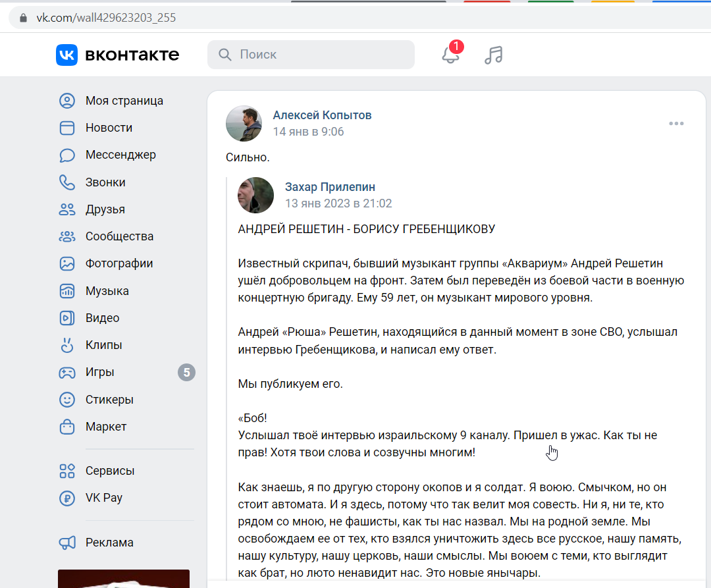The image size is (711, 588).
Task: Click the Новости feed icon
Action: pos(67,128)
